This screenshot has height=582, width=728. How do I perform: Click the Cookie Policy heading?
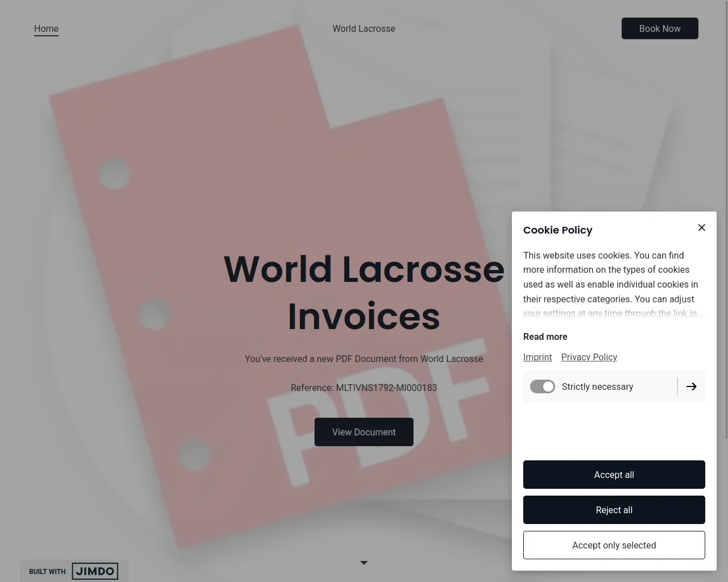pos(557,230)
